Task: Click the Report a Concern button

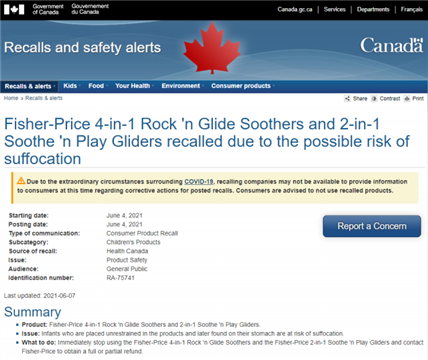Action: (x=372, y=226)
